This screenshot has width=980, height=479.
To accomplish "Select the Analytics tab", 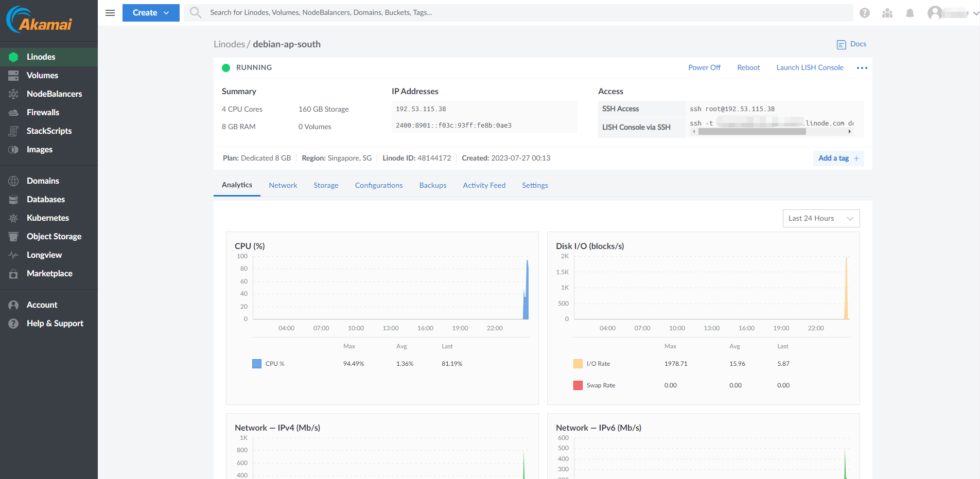I will click(237, 185).
